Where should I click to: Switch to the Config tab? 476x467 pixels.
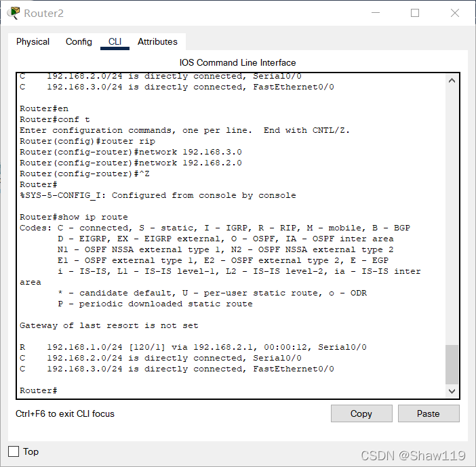79,41
